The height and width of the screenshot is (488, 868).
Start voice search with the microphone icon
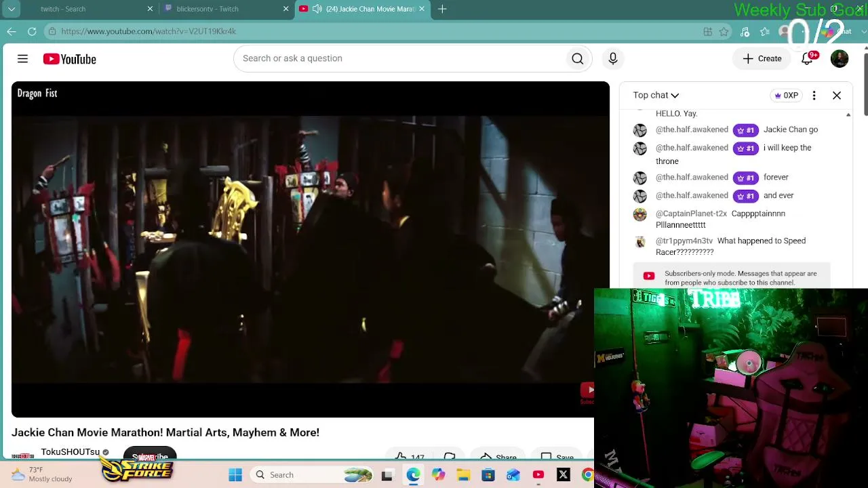(613, 59)
